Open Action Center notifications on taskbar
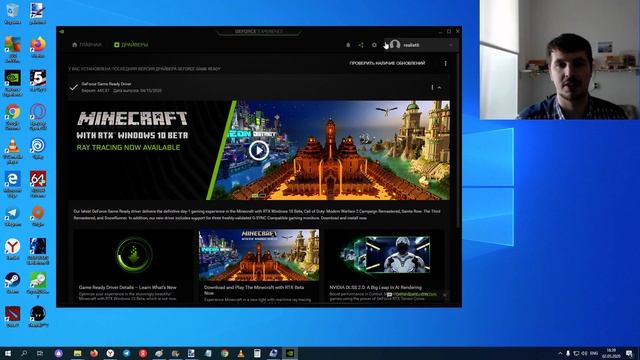 (630, 353)
